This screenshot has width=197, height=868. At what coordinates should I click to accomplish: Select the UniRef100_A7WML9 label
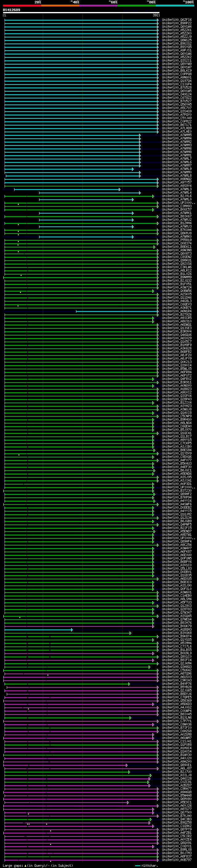(177, 169)
